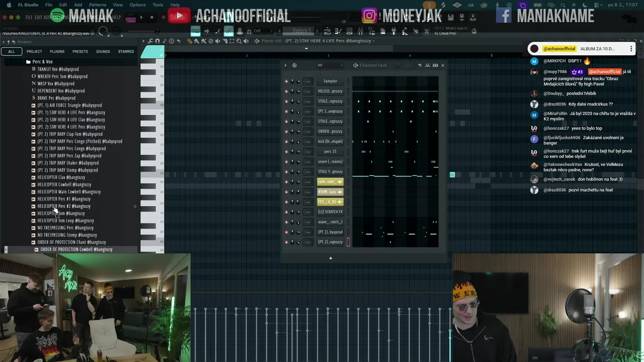This screenshot has width=644, height=362.
Task: Open mixer track selector for Sampler channel
Action: [308, 81]
